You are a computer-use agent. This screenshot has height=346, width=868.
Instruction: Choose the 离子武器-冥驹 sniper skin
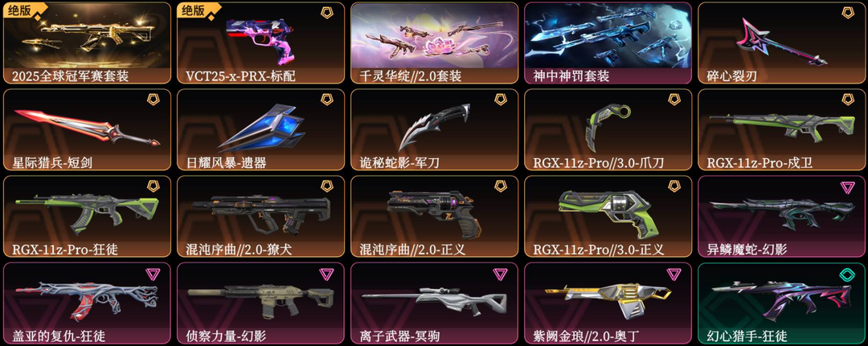[x=435, y=303]
